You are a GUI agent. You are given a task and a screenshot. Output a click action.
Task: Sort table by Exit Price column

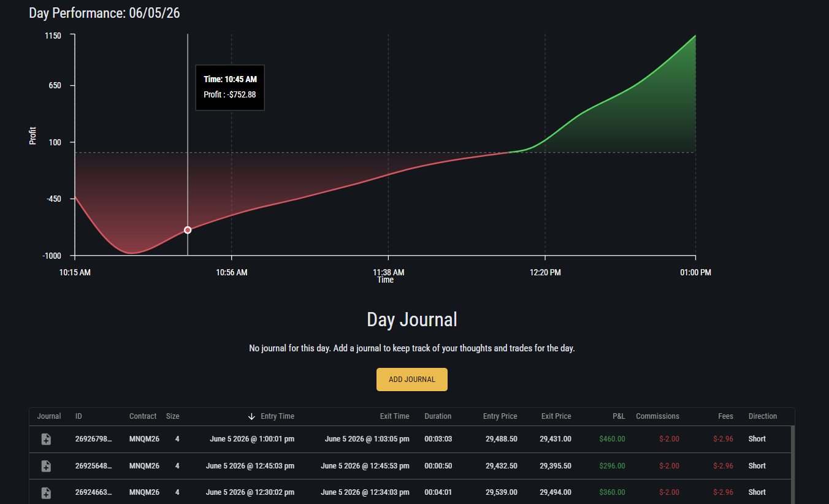pos(556,416)
